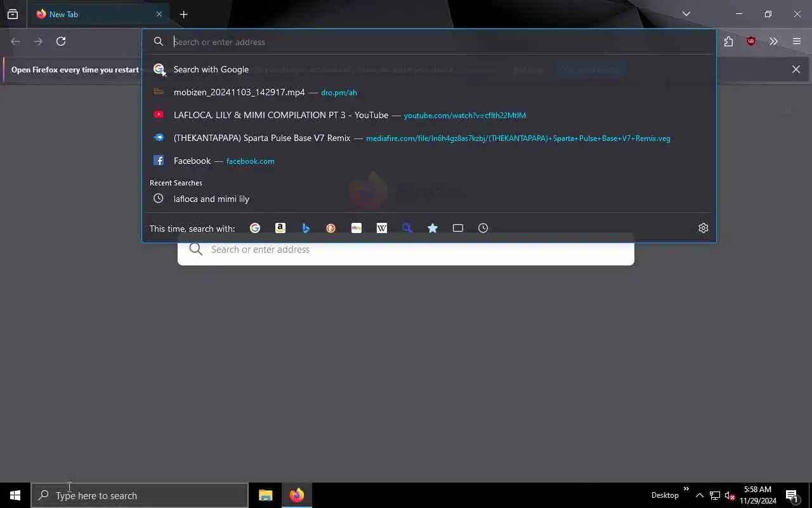
Task: Expand the list all tabs dropdown
Action: (686, 14)
